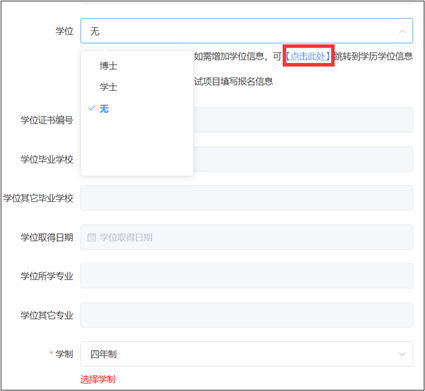
Task: Open the 学位 combo box showing 无
Action: 247,31
